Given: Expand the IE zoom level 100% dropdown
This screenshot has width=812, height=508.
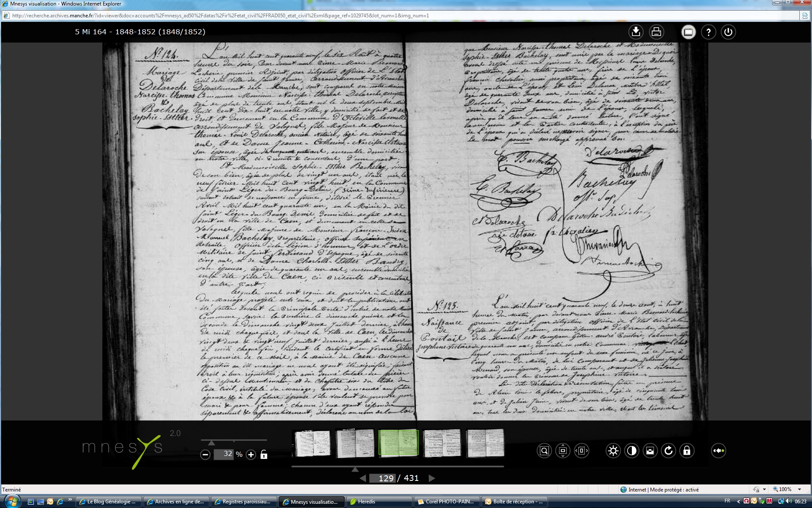Looking at the screenshot, I should (x=799, y=489).
